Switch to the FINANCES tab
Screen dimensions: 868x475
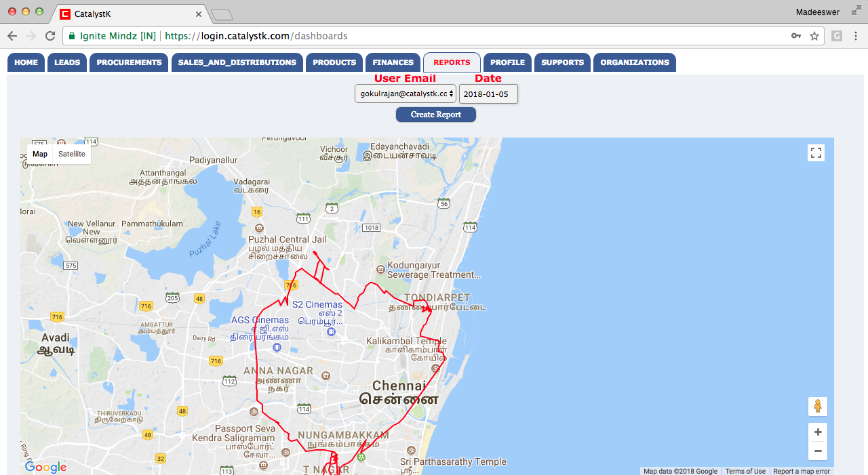pos(393,62)
